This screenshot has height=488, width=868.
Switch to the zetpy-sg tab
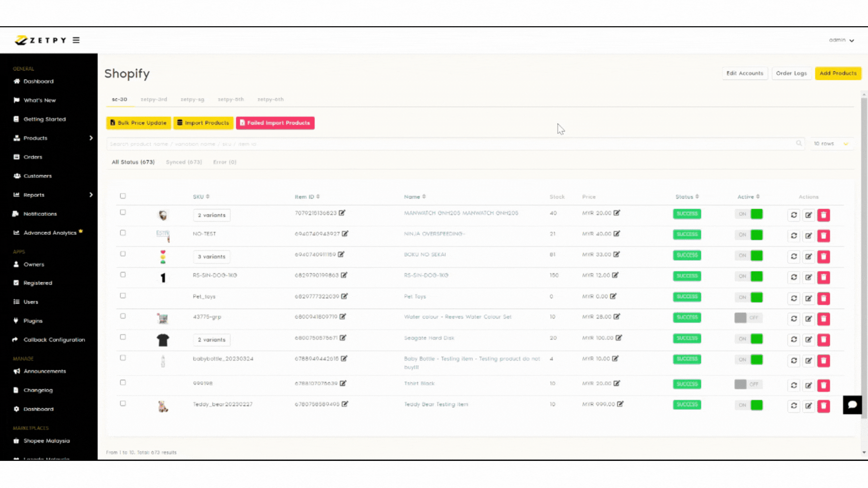tap(192, 99)
